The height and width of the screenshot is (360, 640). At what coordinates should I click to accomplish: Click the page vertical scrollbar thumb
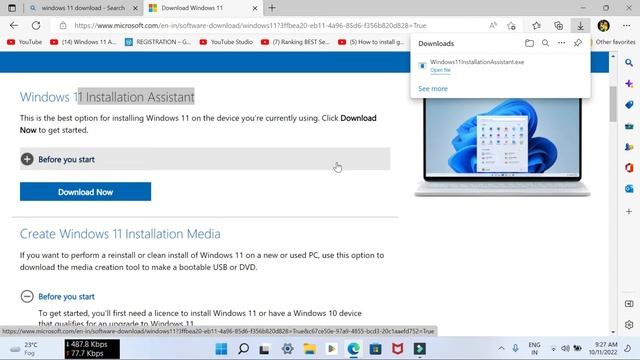pos(613,104)
